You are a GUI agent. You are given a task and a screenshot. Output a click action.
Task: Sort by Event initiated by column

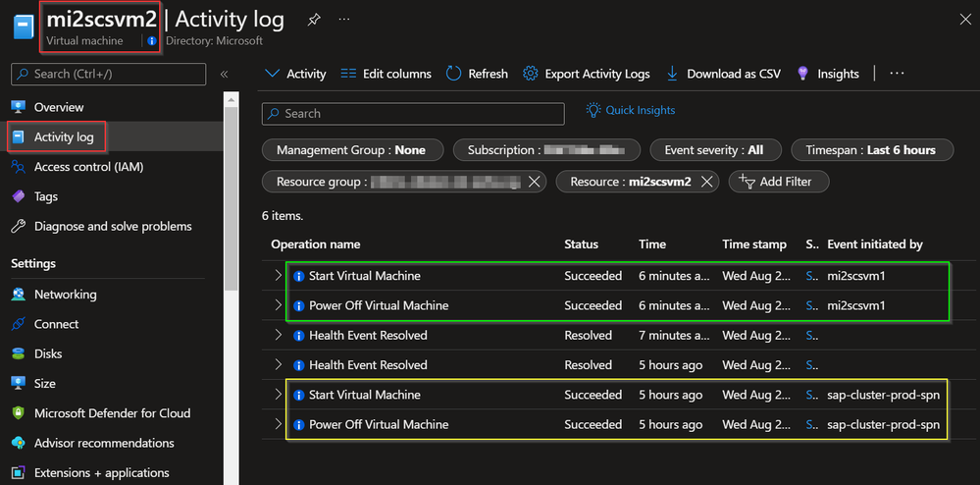pyautogui.click(x=875, y=244)
